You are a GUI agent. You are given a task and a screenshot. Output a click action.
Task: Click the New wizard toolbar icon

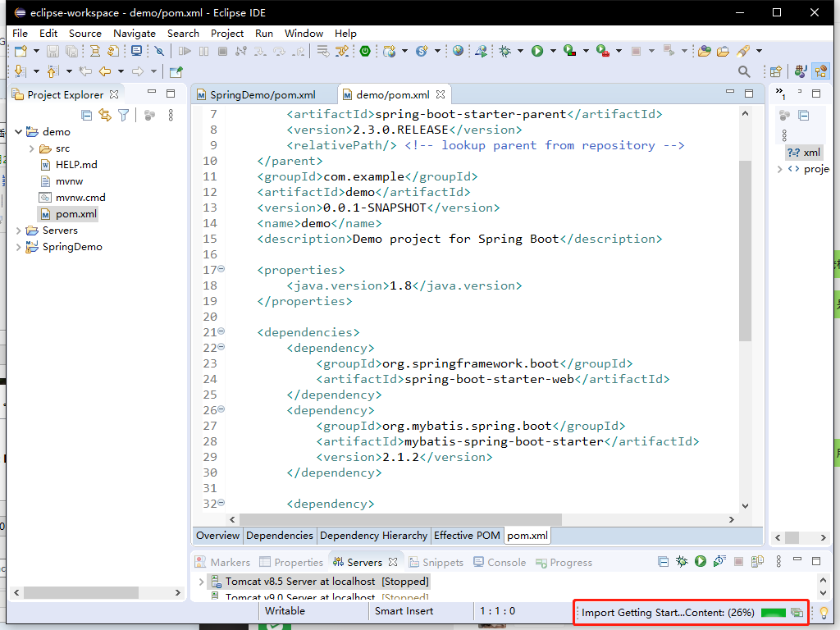(21, 51)
